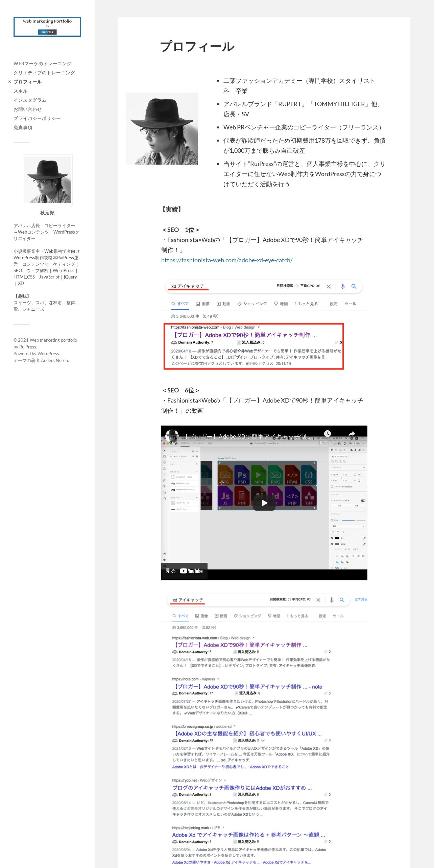This screenshot has width=434, height=868.
Task: Click the sidebar author portrait thumbnail
Action: (47, 180)
